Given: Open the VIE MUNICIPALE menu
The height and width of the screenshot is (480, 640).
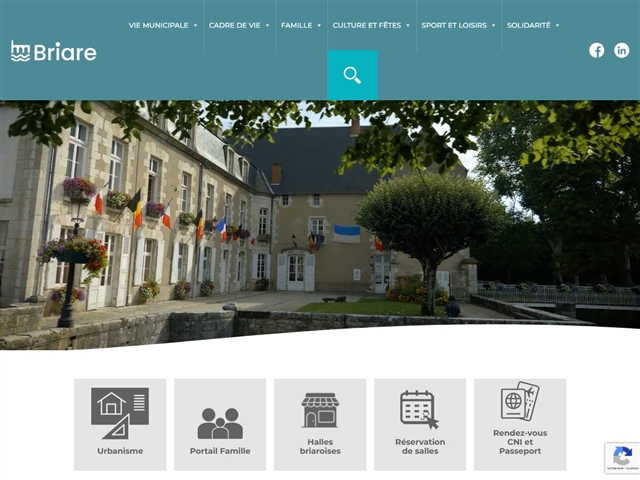Looking at the screenshot, I should click(158, 25).
